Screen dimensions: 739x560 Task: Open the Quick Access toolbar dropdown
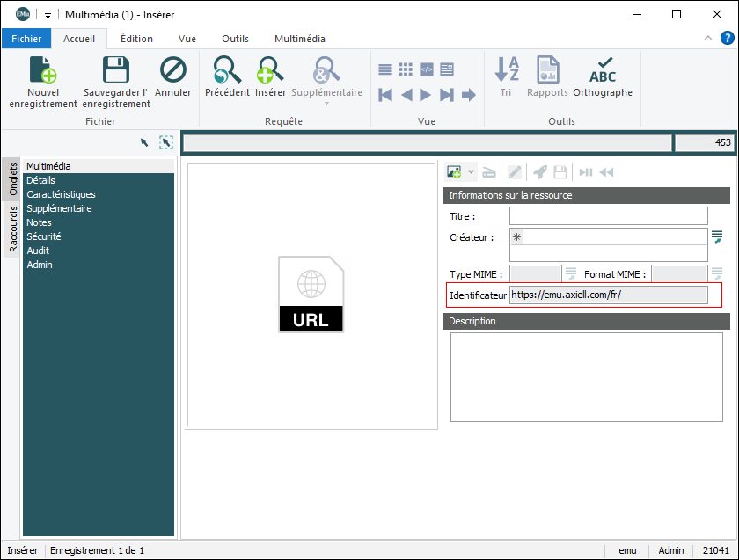point(48,15)
